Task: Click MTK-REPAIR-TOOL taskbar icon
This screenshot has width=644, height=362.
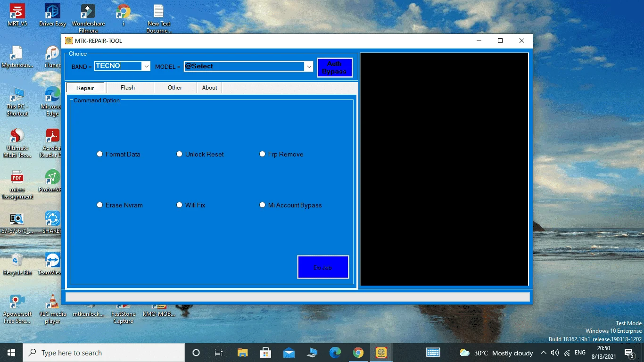Action: 381,353
